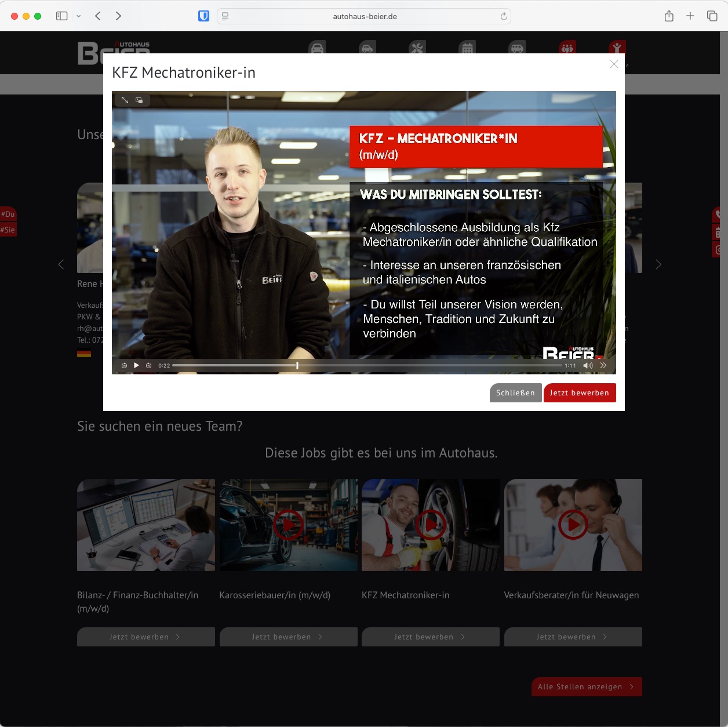728x727 pixels.
Task: Toggle playback with the play button
Action: (x=136, y=365)
